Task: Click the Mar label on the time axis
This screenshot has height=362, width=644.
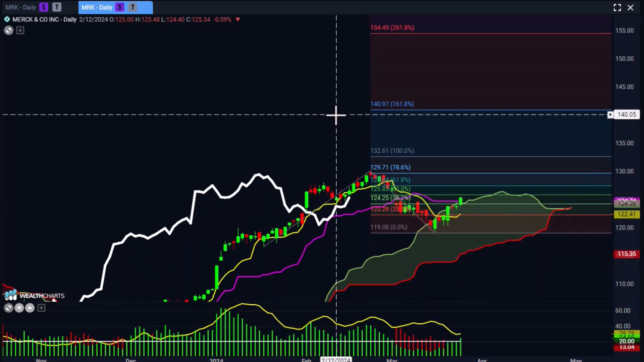Action: (x=392, y=360)
